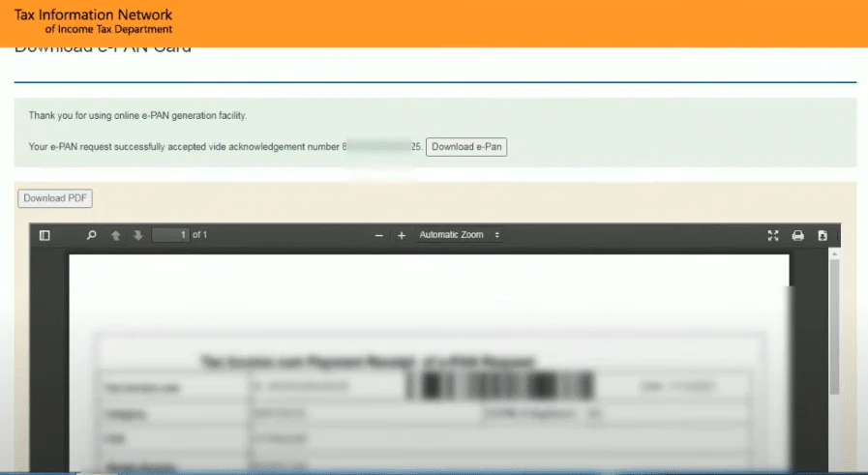868x475 pixels.
Task: Click 'of Income Tax Department' subtitle
Action: [108, 29]
